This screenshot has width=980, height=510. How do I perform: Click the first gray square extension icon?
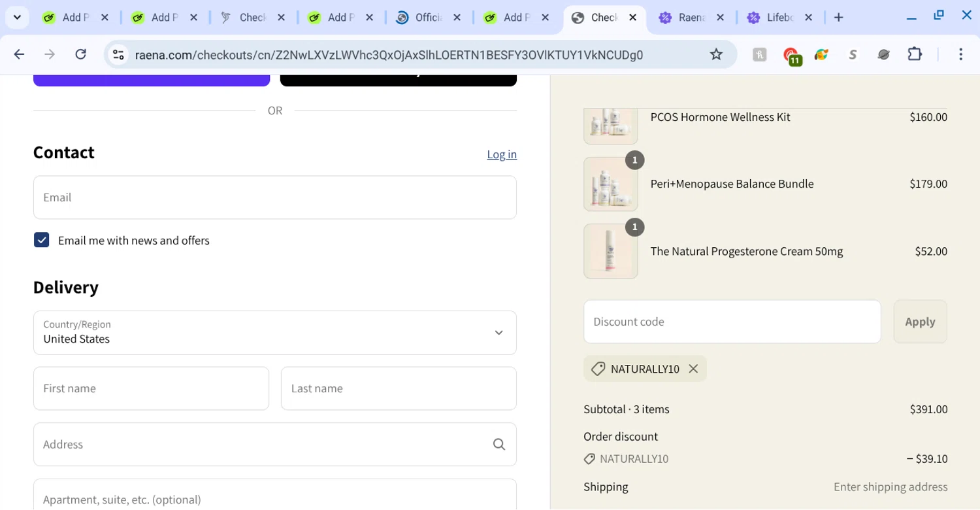[759, 55]
